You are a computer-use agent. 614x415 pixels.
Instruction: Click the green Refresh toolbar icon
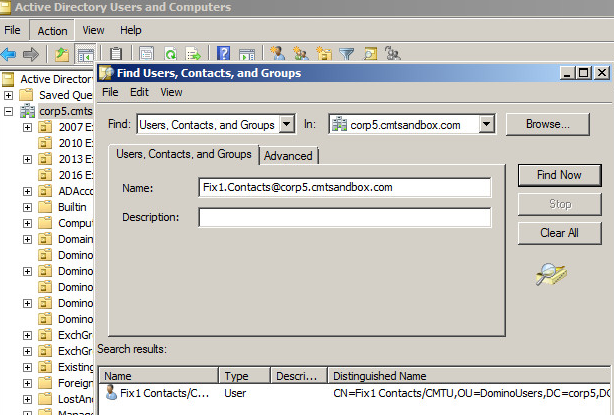[x=171, y=54]
